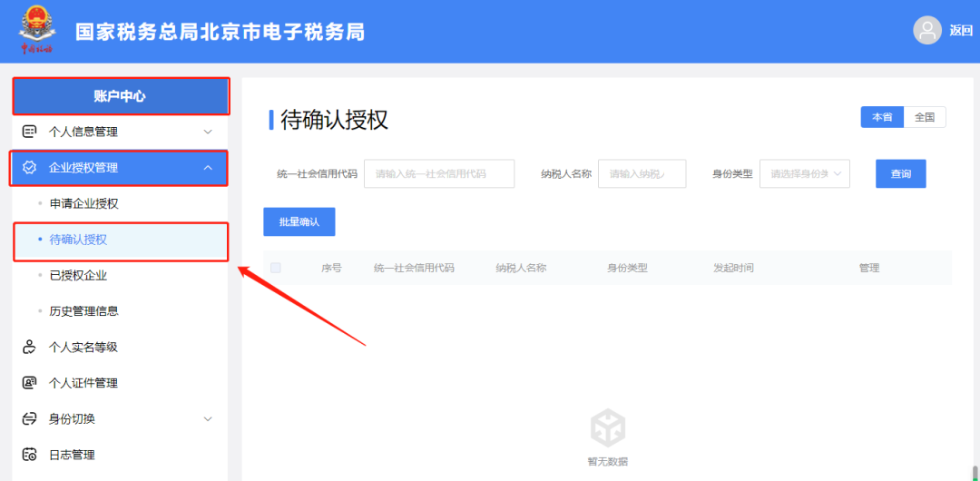Expand the 个人信息管理 chevron
980x481 pixels.
tap(208, 132)
